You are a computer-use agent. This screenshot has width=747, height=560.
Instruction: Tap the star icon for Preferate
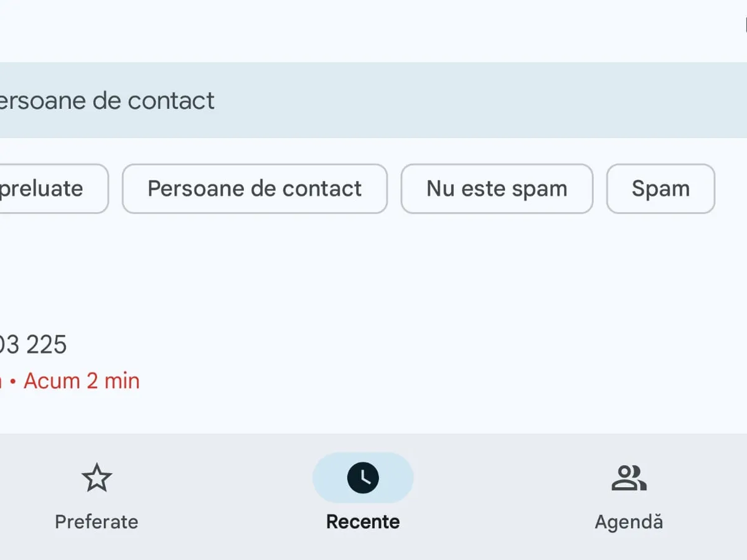pyautogui.click(x=96, y=478)
